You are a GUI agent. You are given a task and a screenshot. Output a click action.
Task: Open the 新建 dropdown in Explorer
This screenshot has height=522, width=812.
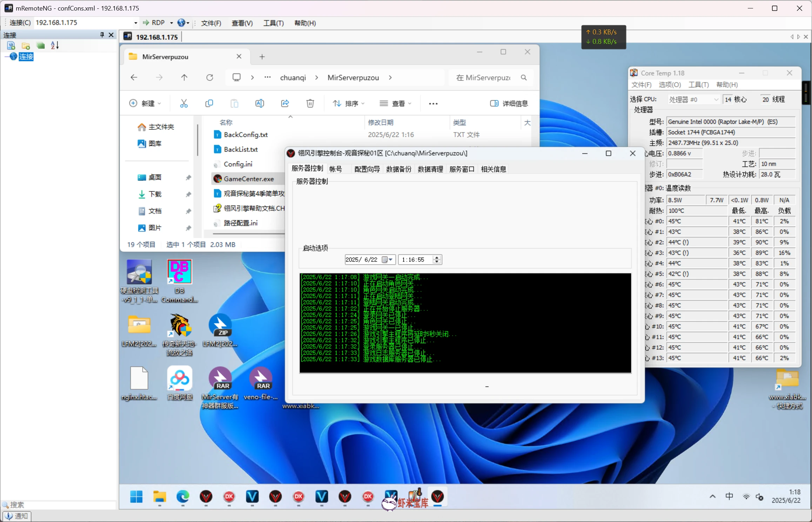145,103
